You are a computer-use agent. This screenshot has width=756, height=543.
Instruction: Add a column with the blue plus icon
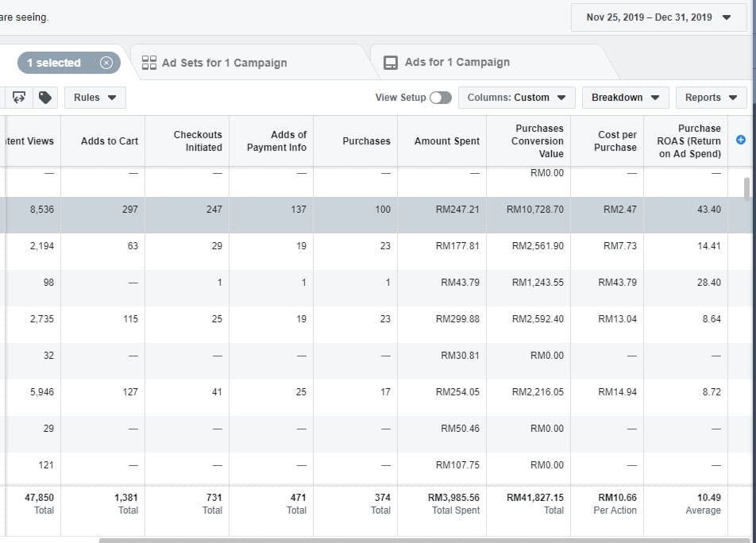point(741,140)
